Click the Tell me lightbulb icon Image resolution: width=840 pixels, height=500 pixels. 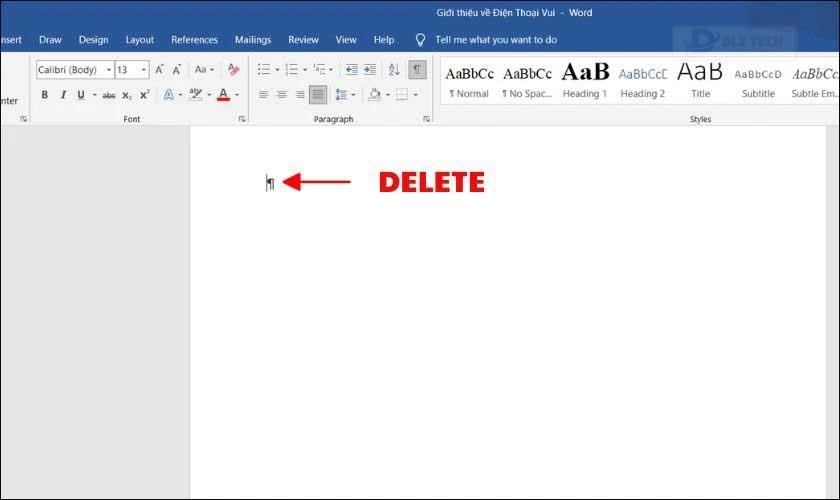pyautogui.click(x=421, y=40)
